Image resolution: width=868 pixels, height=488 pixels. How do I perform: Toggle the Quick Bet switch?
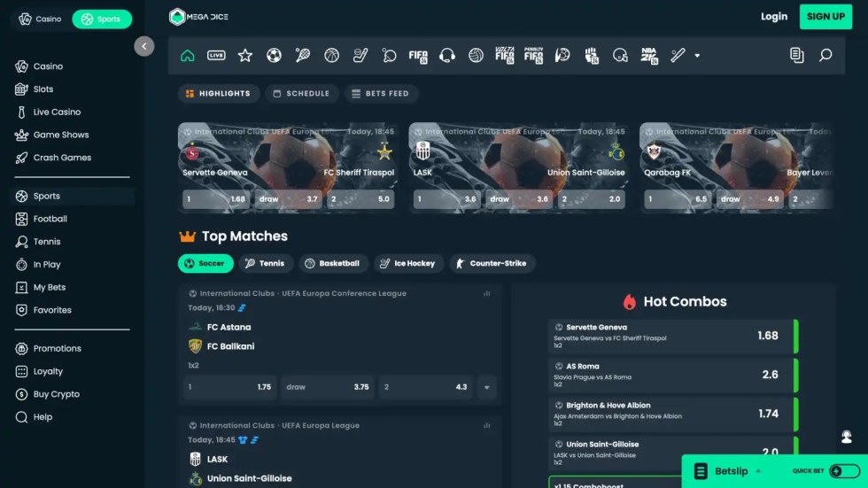point(844,471)
